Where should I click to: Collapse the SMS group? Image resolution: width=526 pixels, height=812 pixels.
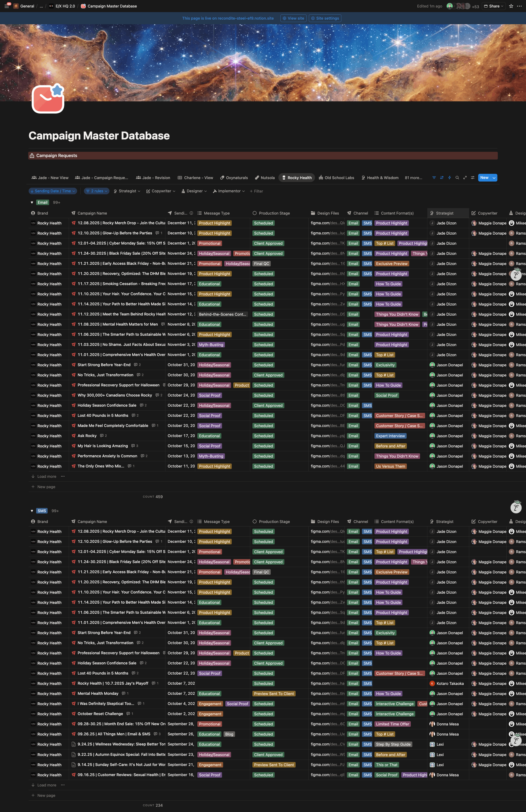(x=32, y=511)
